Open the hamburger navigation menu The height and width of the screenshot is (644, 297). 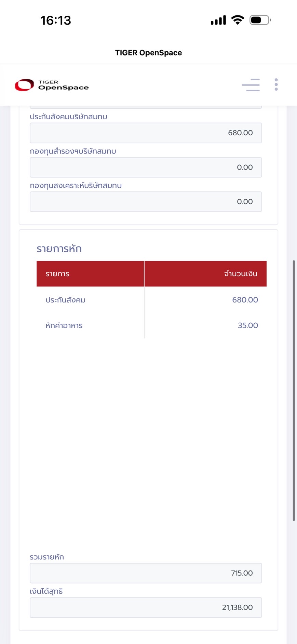point(251,85)
